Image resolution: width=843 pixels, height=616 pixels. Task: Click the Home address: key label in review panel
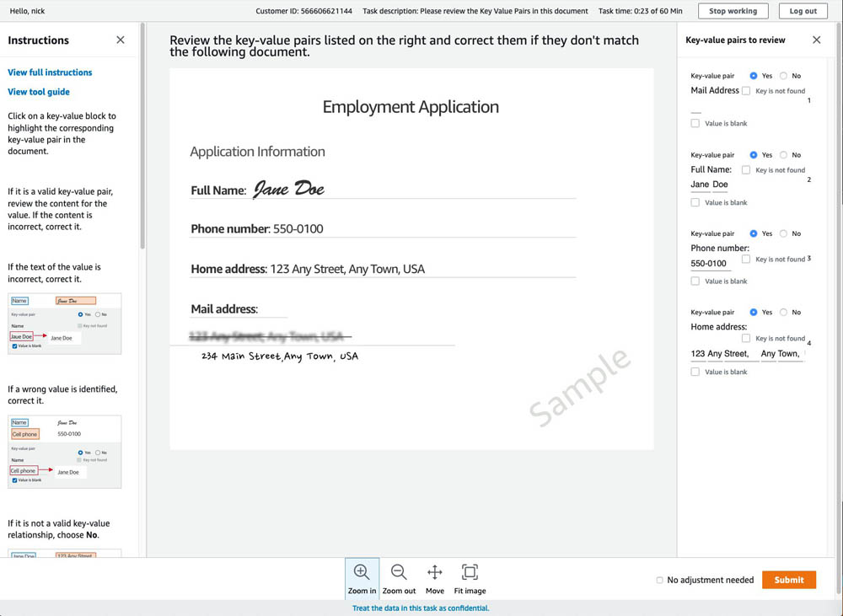coord(719,327)
